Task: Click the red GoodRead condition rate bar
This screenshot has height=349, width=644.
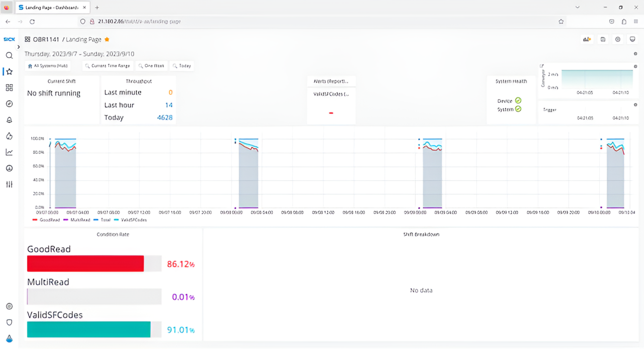Action: pos(86,264)
